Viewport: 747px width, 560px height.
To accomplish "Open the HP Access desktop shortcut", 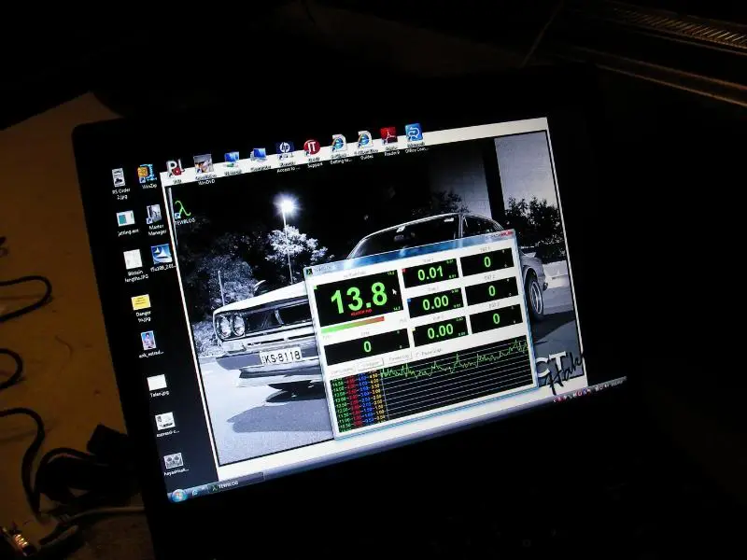I will point(286,155).
